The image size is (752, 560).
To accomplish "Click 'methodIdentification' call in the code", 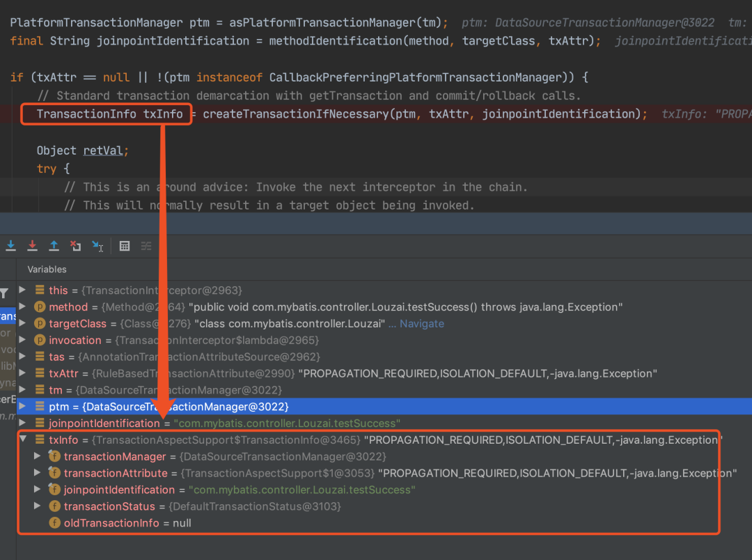I will [336, 41].
